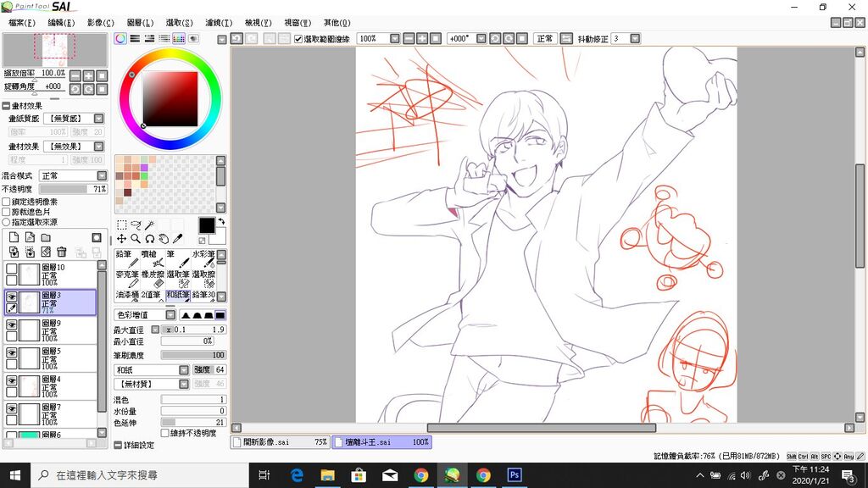This screenshot has height=488, width=868.
Task: Choose the rectangular selection tool
Action: (121, 225)
